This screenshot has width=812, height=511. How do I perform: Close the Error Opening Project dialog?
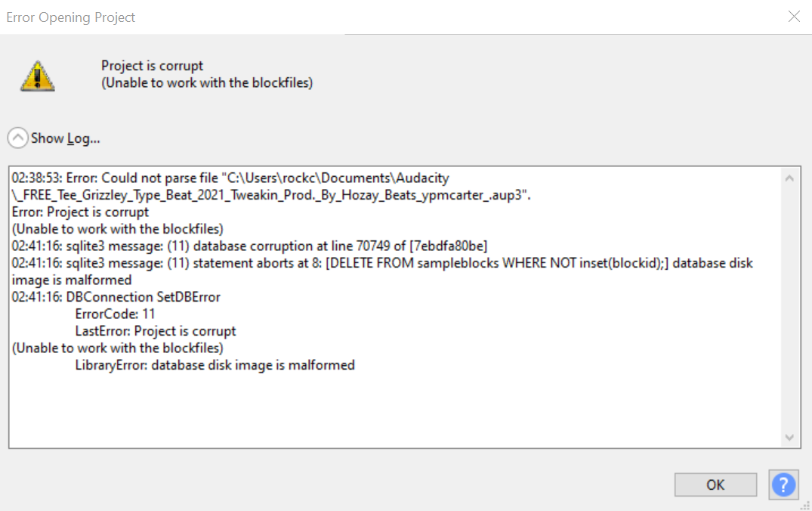click(794, 17)
